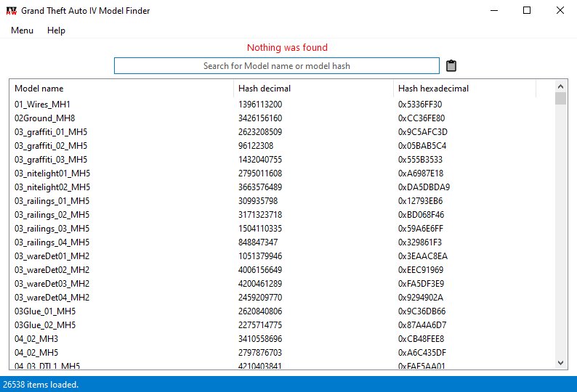Click the scrollbar down arrow
The image size is (577, 392).
tap(560, 363)
